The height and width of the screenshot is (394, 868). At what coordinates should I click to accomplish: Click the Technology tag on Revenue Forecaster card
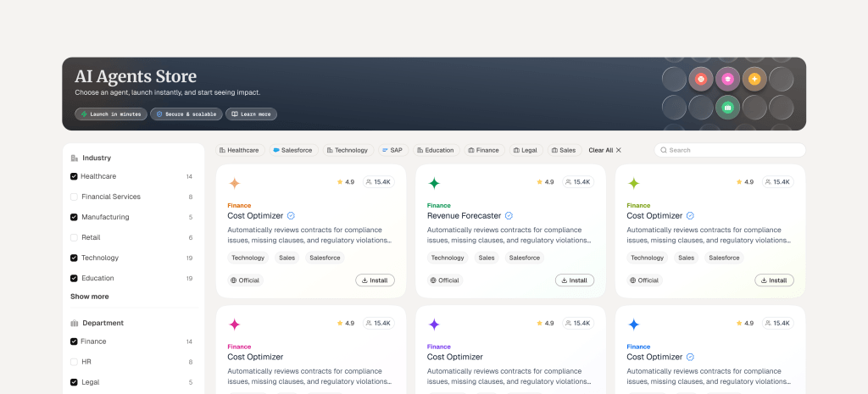pos(448,258)
